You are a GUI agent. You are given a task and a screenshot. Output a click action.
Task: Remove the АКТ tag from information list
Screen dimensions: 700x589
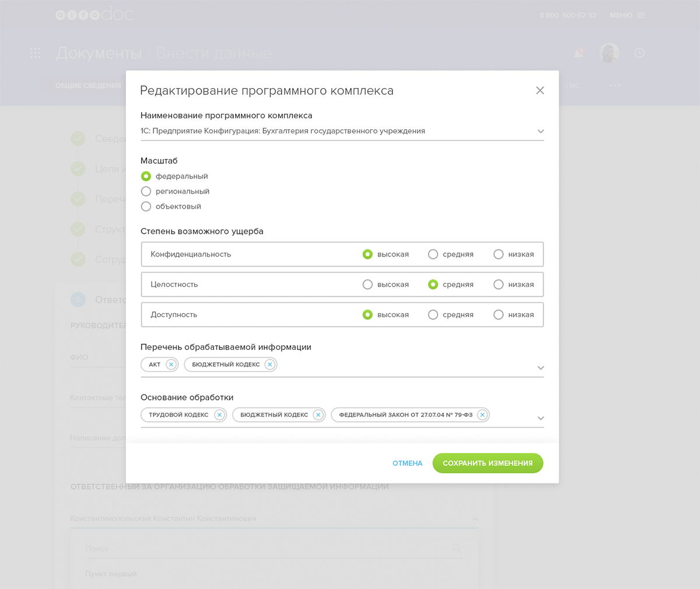tap(171, 364)
